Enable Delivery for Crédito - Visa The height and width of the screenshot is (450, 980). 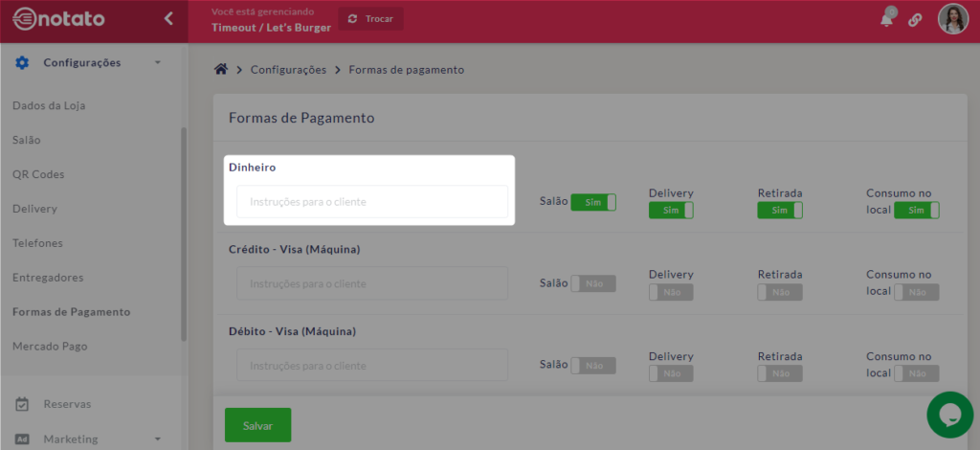[x=671, y=292]
